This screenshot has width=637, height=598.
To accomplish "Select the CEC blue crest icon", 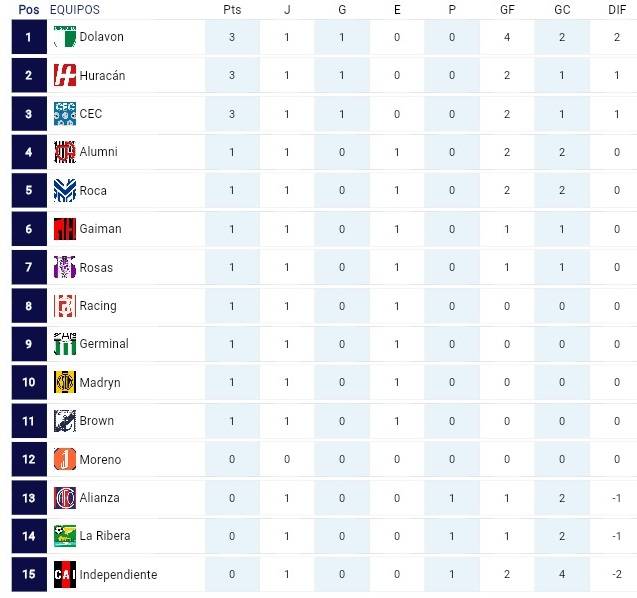I will [65, 113].
